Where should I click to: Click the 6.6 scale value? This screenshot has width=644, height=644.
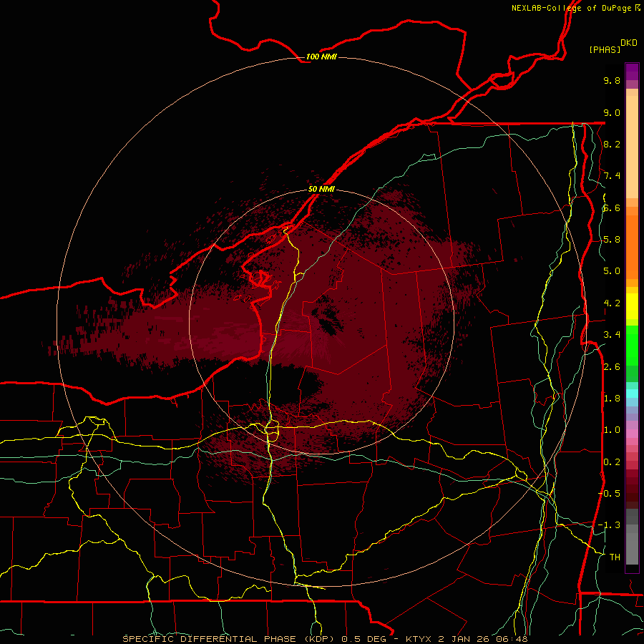coord(612,208)
